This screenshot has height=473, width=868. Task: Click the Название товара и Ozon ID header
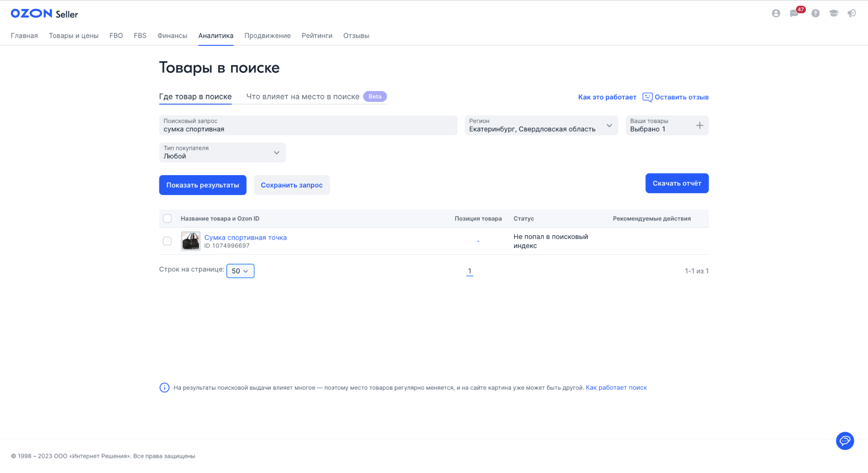pos(220,219)
